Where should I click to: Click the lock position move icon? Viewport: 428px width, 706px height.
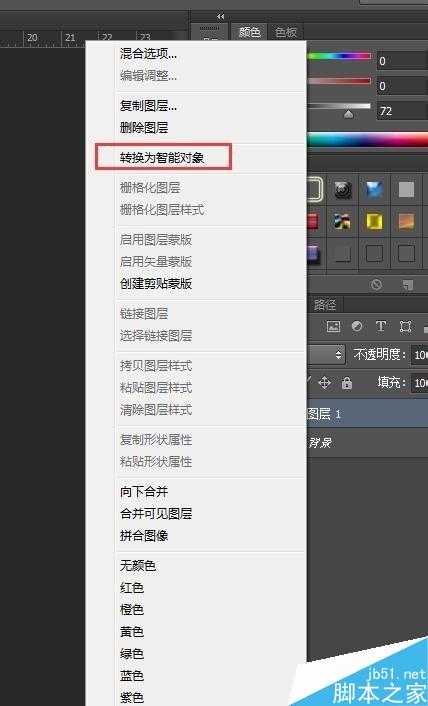coord(324,383)
